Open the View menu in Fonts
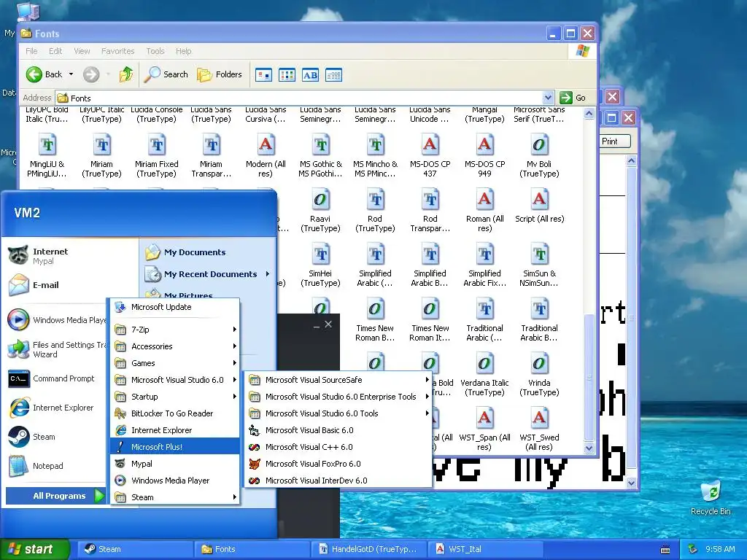 82,51
